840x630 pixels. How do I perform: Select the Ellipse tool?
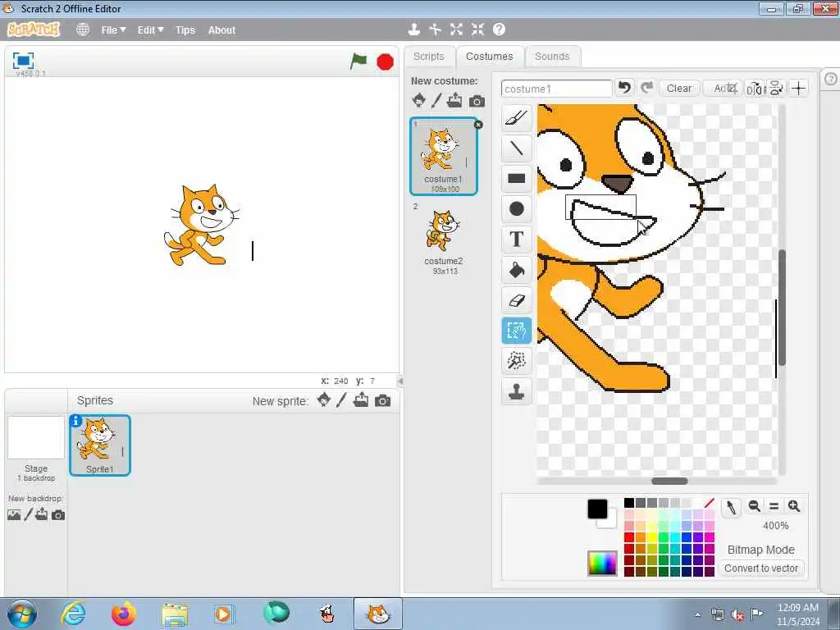pos(517,208)
